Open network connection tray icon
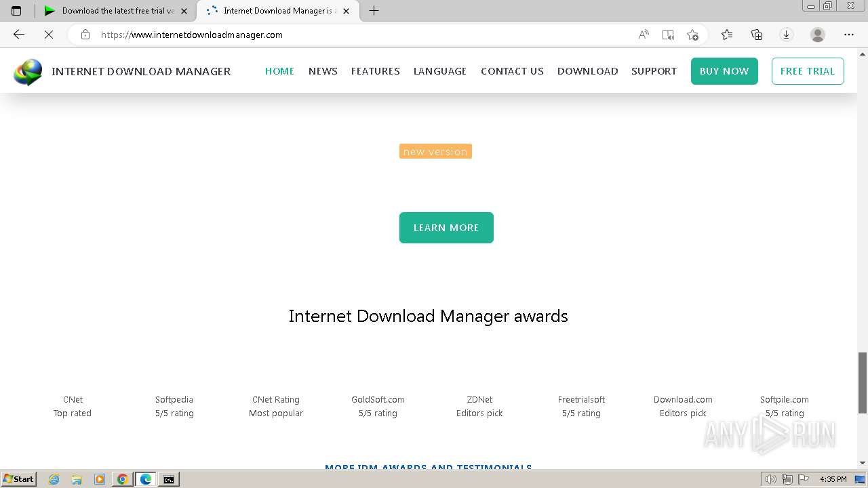The image size is (868, 488). pyautogui.click(x=787, y=479)
